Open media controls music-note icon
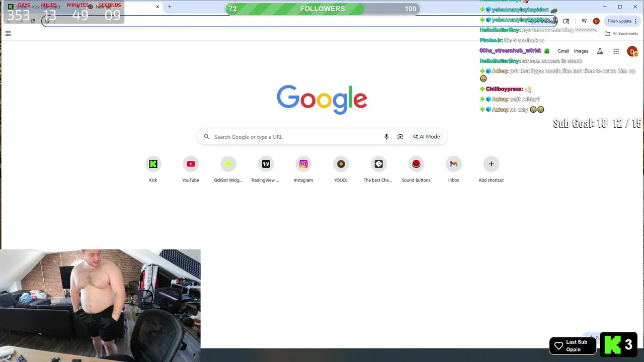The image size is (644, 362). (584, 21)
